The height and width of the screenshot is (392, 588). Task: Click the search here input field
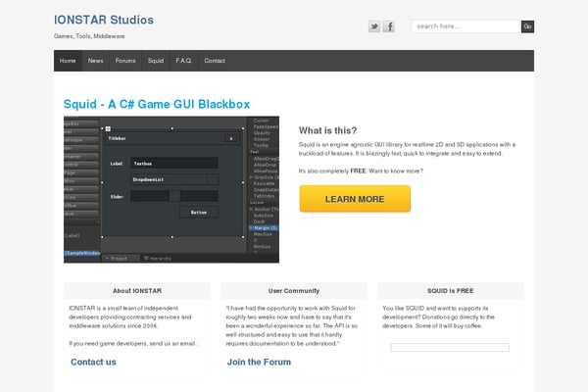click(465, 26)
